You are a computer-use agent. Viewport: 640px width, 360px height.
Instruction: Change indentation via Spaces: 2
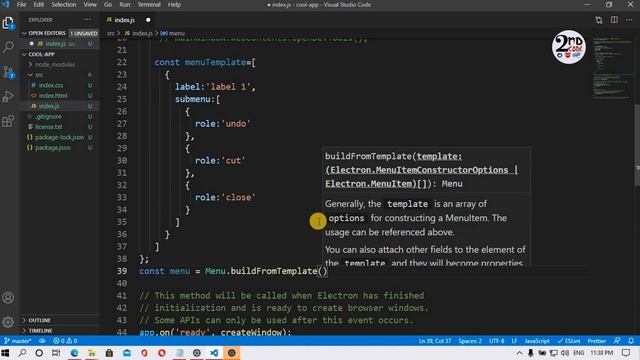click(470, 341)
